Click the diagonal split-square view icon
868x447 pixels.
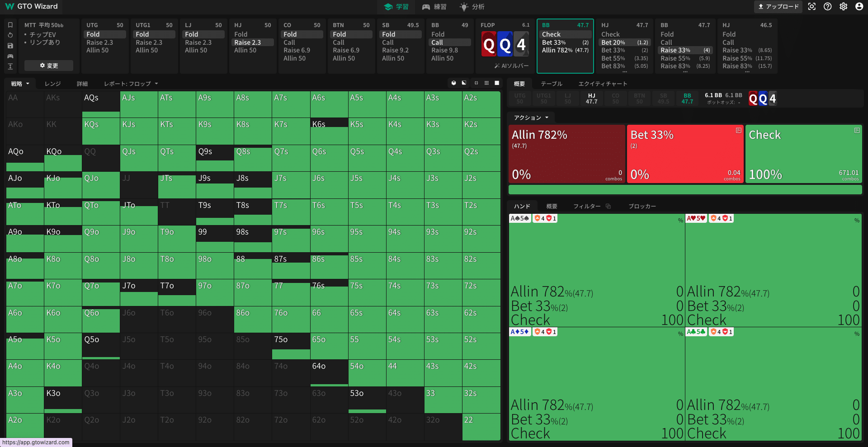464,83
